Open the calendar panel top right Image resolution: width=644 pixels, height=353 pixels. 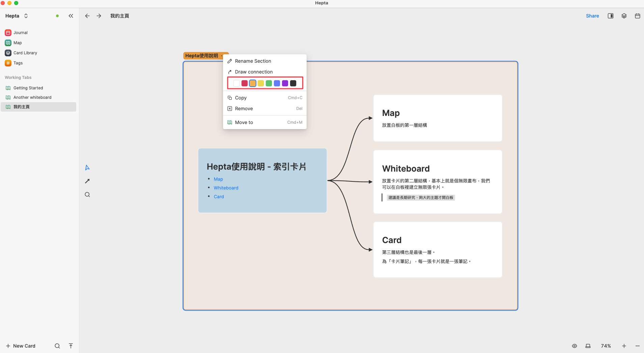click(637, 16)
